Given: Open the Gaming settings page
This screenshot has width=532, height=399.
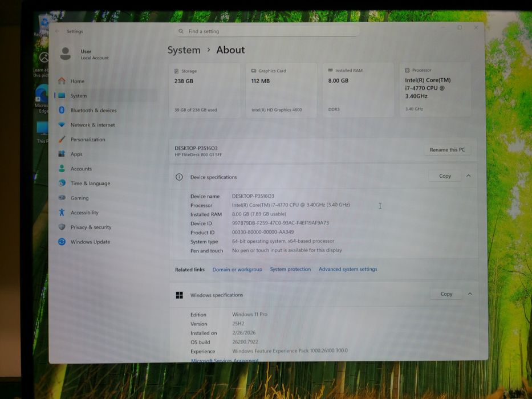Looking at the screenshot, I should pos(106,198).
